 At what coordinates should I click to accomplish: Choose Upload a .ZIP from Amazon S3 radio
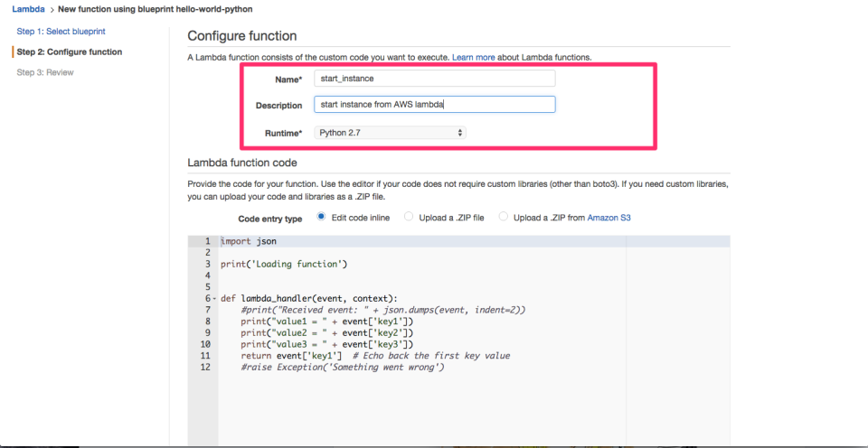coord(504,217)
